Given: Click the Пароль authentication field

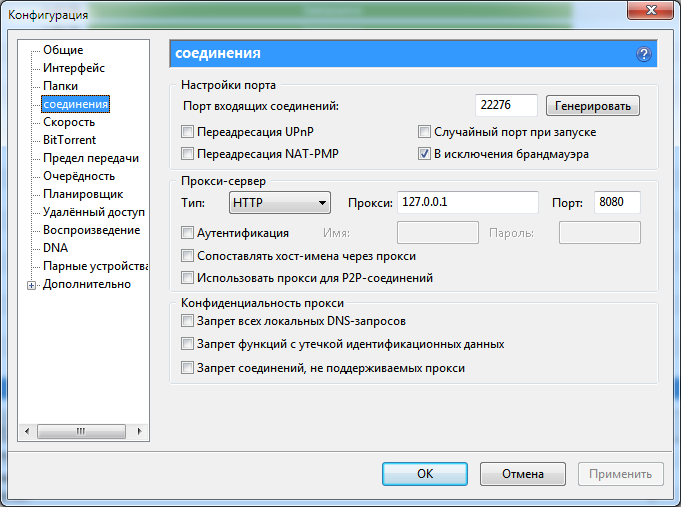Looking at the screenshot, I should click(600, 232).
